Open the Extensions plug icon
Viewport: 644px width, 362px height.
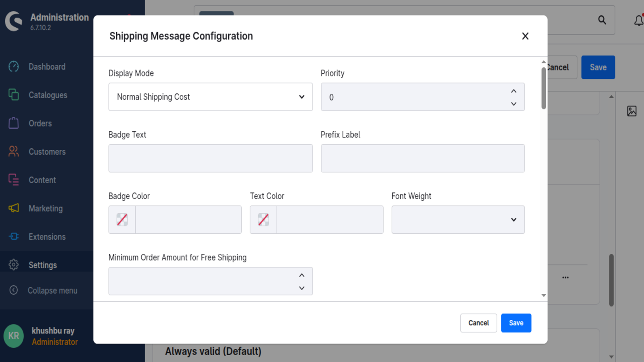[x=13, y=237]
